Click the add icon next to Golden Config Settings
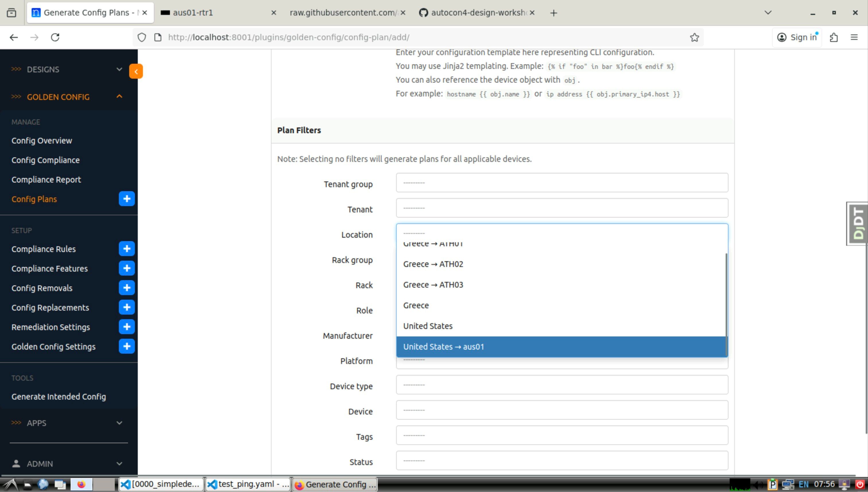The width and height of the screenshot is (868, 492). 127,346
